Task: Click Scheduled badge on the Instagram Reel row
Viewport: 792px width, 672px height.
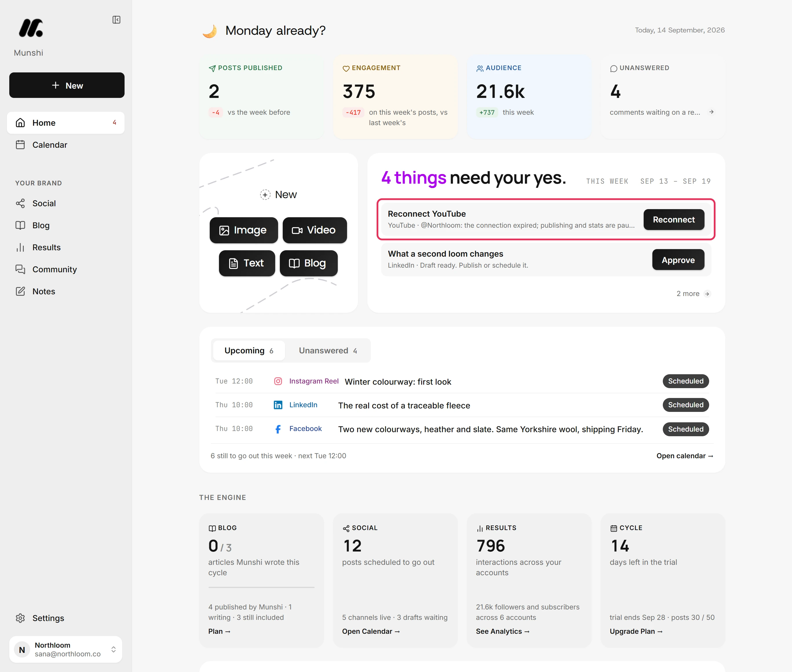Action: point(686,381)
